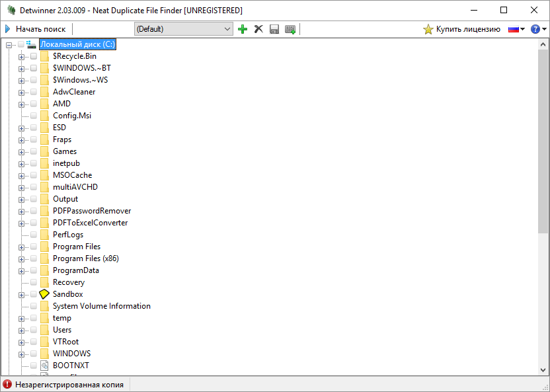The image size is (550, 392).
Task: Click the vertical scrollbar thumb
Action: (x=543, y=141)
